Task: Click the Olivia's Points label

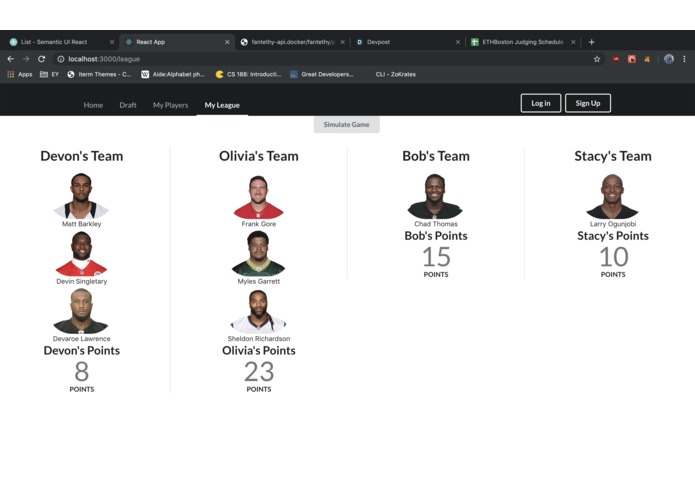Action: [259, 350]
